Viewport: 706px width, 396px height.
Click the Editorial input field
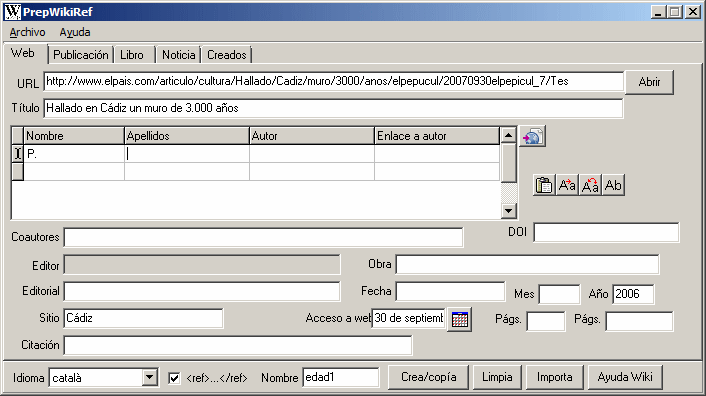click(202, 291)
